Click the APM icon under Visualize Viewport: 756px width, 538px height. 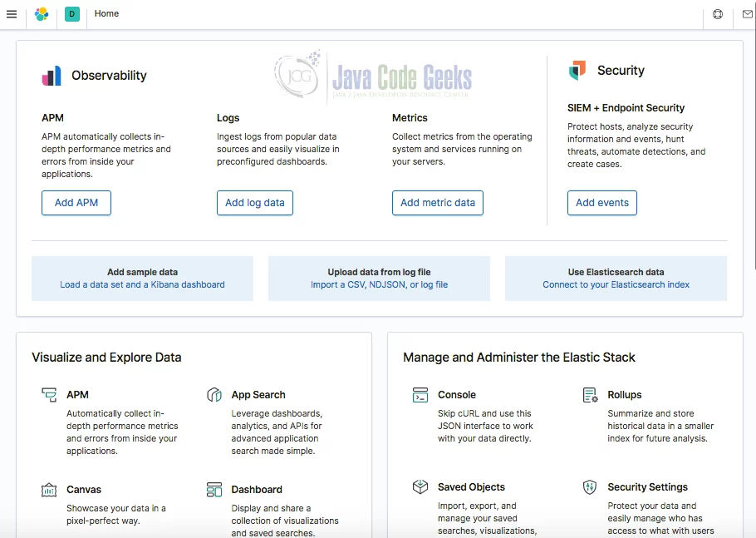click(49, 395)
